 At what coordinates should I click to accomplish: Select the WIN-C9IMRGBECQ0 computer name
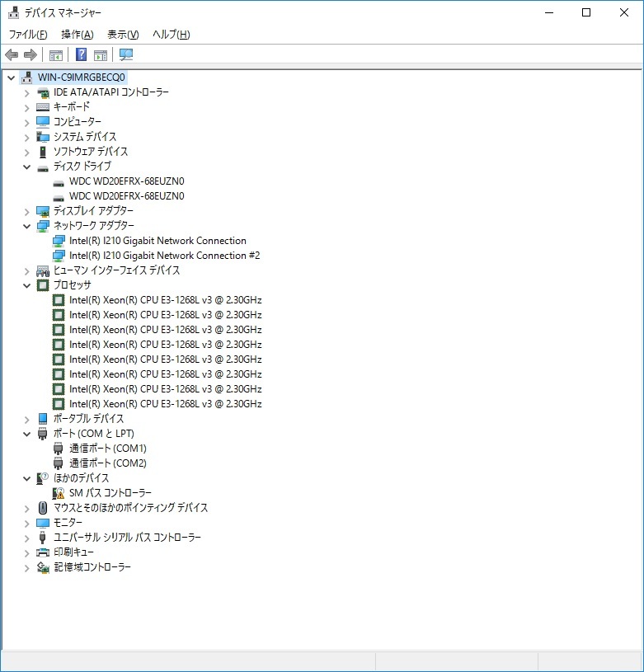point(82,78)
